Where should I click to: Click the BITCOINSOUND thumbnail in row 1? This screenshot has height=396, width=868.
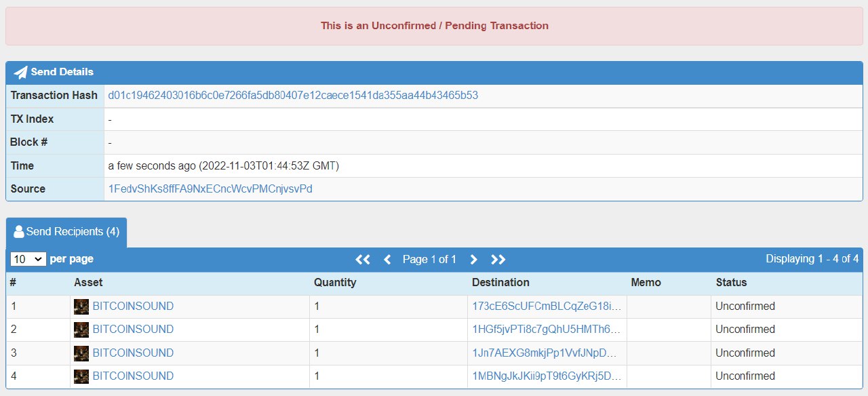(x=81, y=306)
